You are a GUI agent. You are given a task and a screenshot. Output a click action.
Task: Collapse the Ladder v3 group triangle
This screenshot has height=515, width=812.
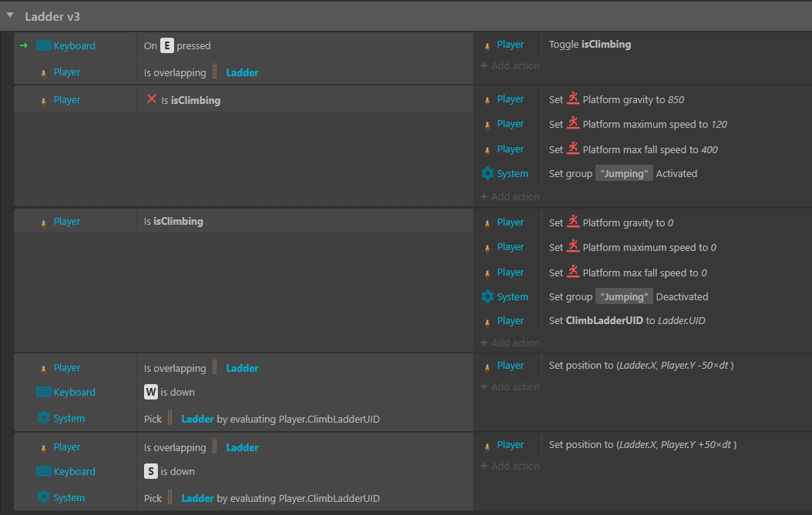pyautogui.click(x=10, y=15)
